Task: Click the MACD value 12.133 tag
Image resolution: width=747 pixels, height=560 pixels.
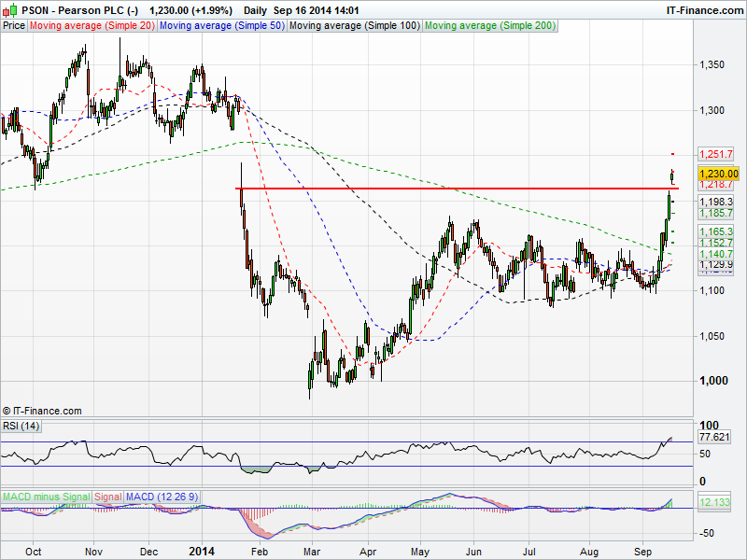Action: tap(716, 504)
